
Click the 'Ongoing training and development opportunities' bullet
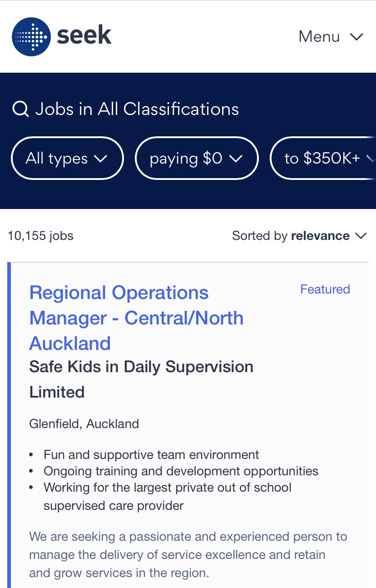[x=181, y=471]
